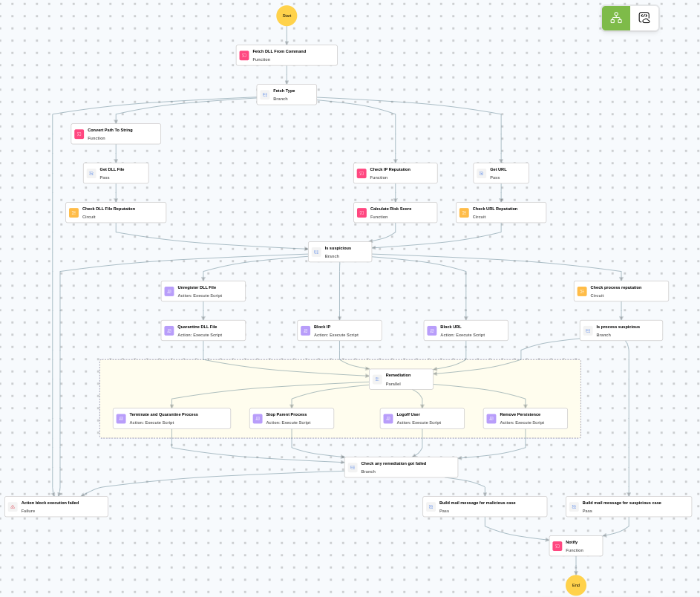Image resolution: width=700 pixels, height=597 pixels.
Task: Select the End node
Action: tap(576, 585)
